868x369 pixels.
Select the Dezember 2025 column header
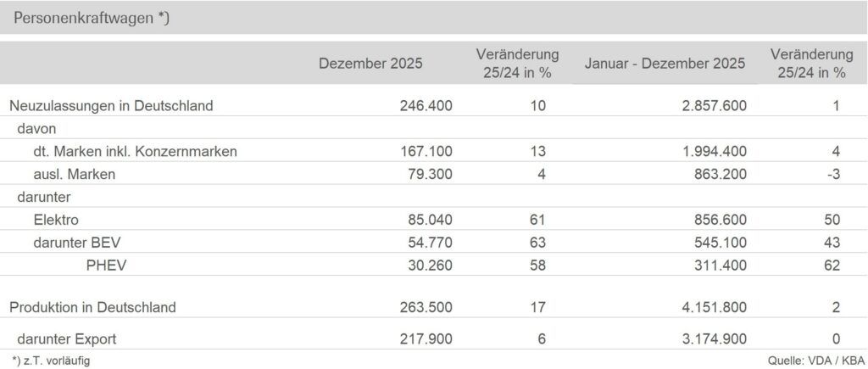(370, 64)
